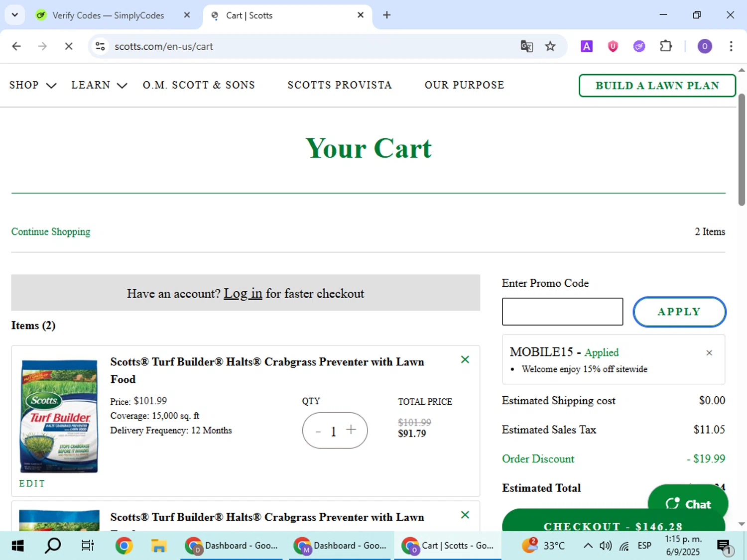Viewport: 747px width, 560px height.
Task: Close the Verify Codes SimplyCodes tab
Action: (x=187, y=15)
